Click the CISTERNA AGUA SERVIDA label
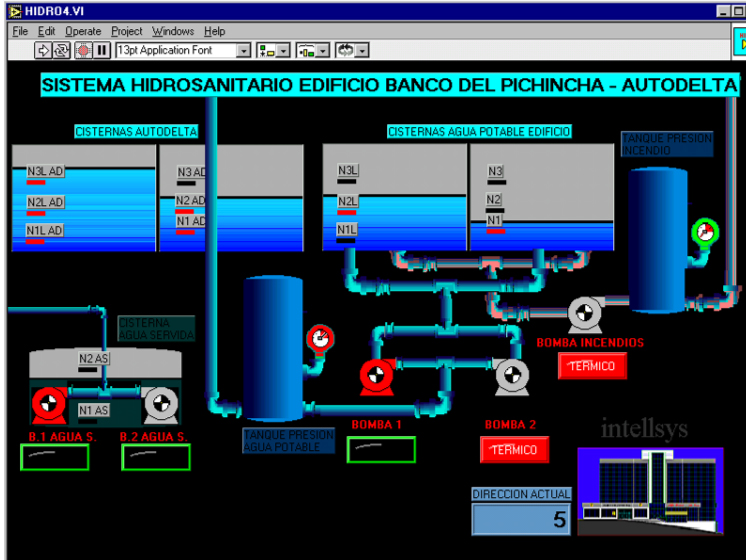746x560 pixels. coord(156,329)
